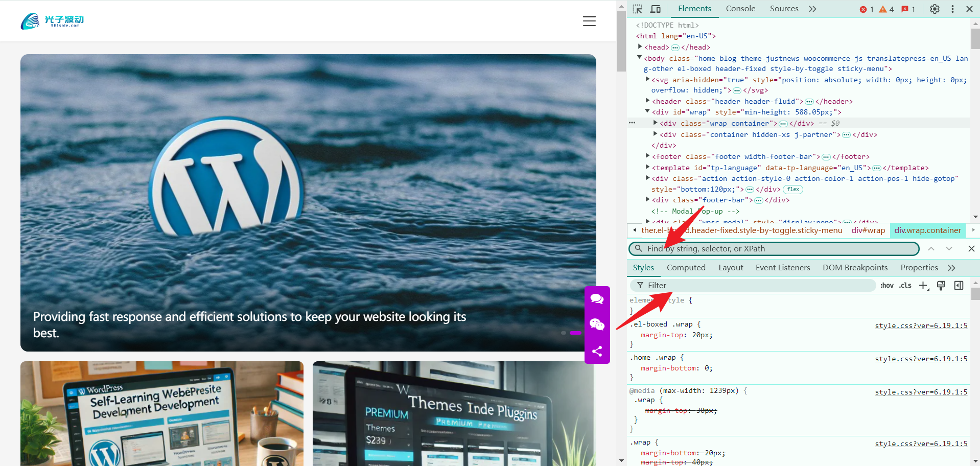Click the error count badge in DevTools
This screenshot has height=466, width=980.
tap(865, 9)
